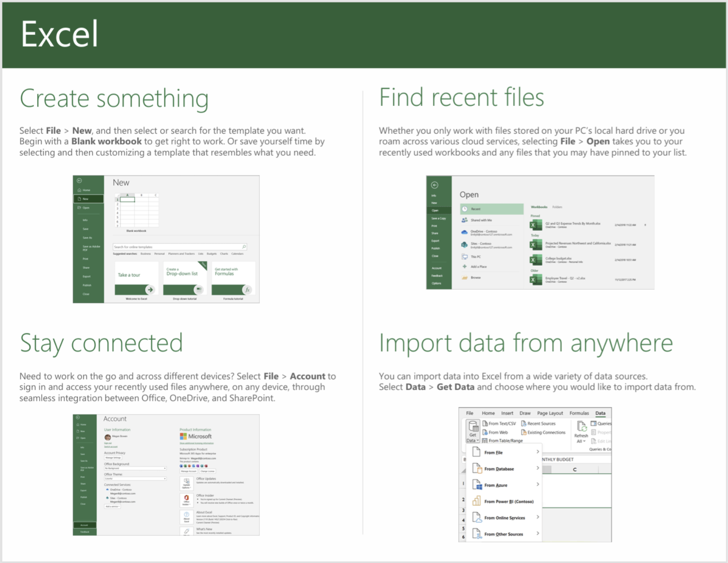Viewport: 728px width, 563px height.
Task: Click the Refresh All icon
Action: [581, 426]
